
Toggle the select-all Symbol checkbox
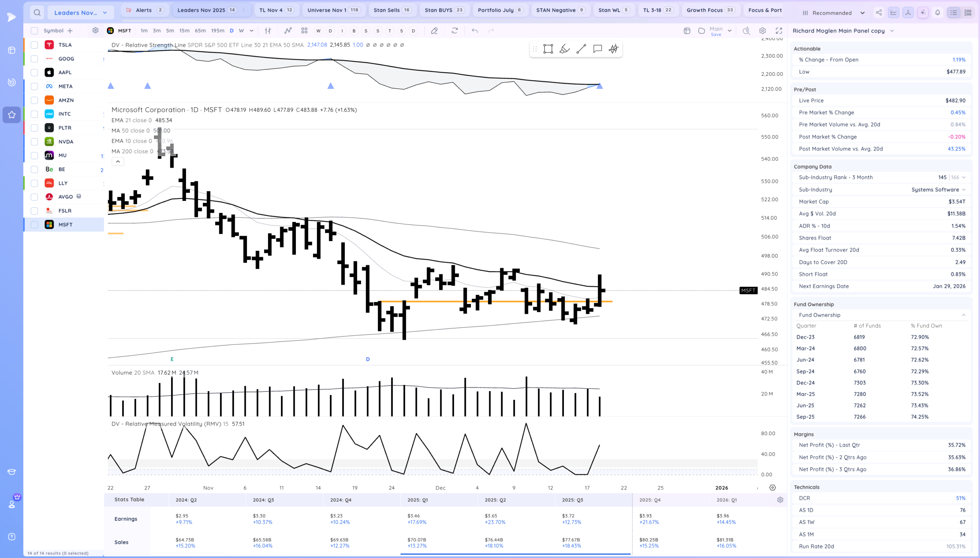click(34, 31)
